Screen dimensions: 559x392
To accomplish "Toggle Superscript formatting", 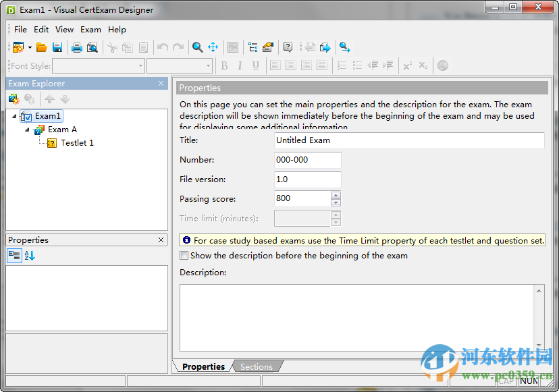I will coord(408,65).
